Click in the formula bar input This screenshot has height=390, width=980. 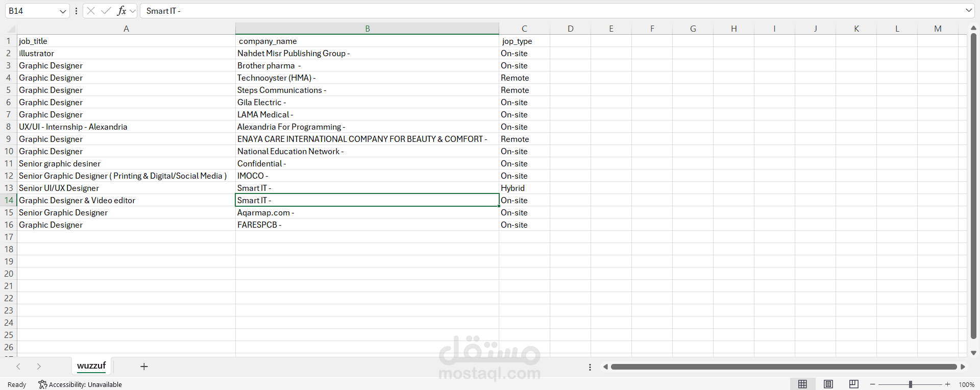(551, 11)
